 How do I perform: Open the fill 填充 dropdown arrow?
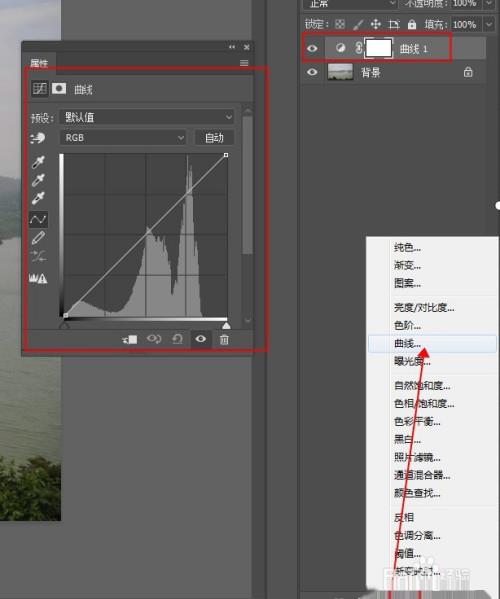489,24
